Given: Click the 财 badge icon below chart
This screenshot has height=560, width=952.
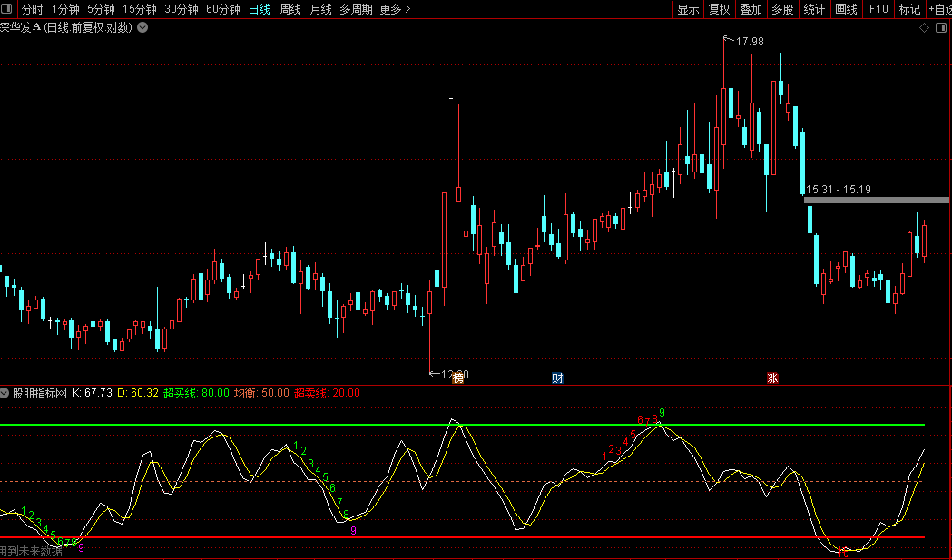Looking at the screenshot, I should tap(557, 378).
